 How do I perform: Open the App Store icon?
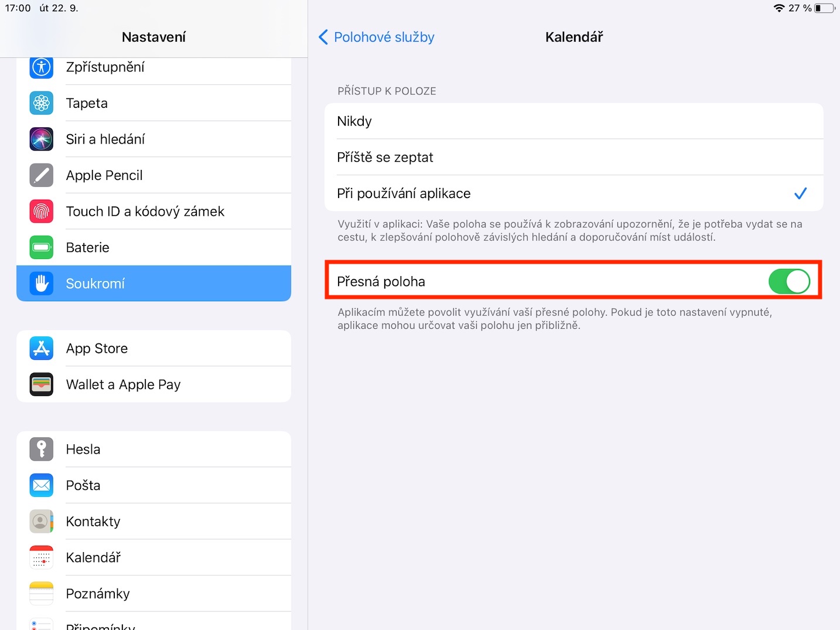pyautogui.click(x=41, y=349)
